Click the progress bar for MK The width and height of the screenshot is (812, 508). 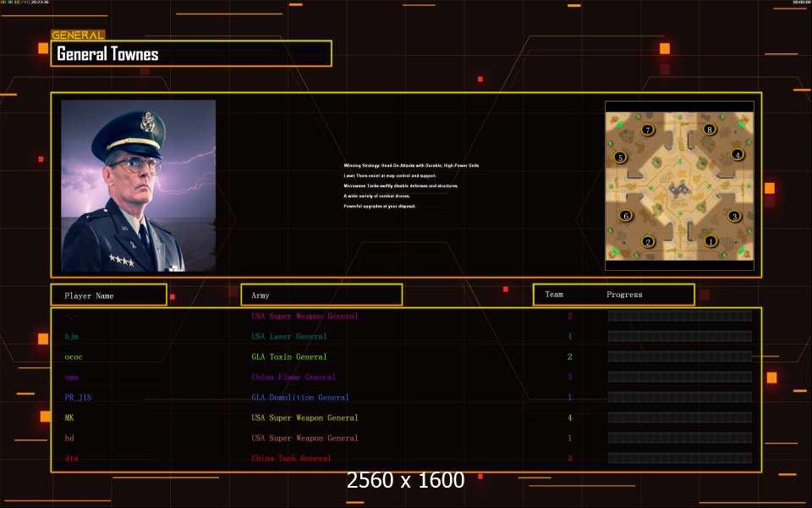pos(680,417)
